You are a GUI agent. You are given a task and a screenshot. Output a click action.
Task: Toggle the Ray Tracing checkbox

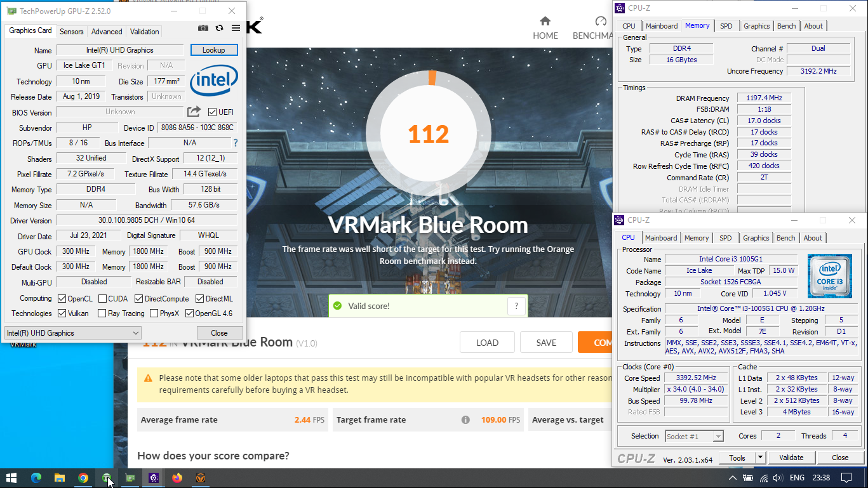click(x=102, y=313)
